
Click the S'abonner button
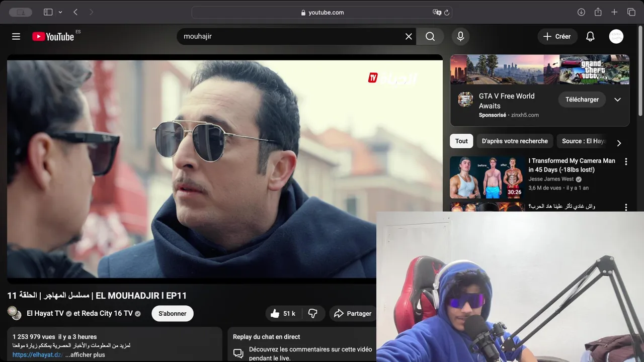173,313
